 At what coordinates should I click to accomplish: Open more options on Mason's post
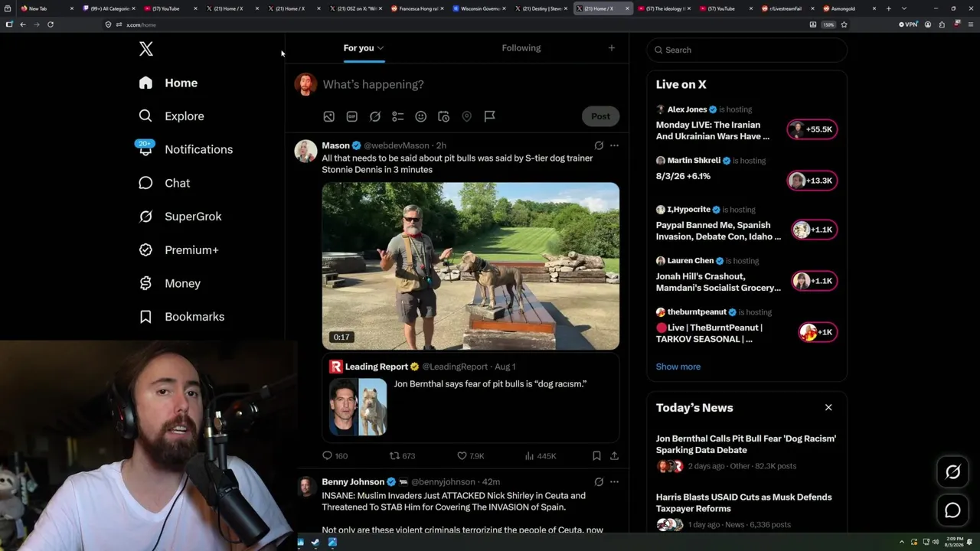coord(614,145)
